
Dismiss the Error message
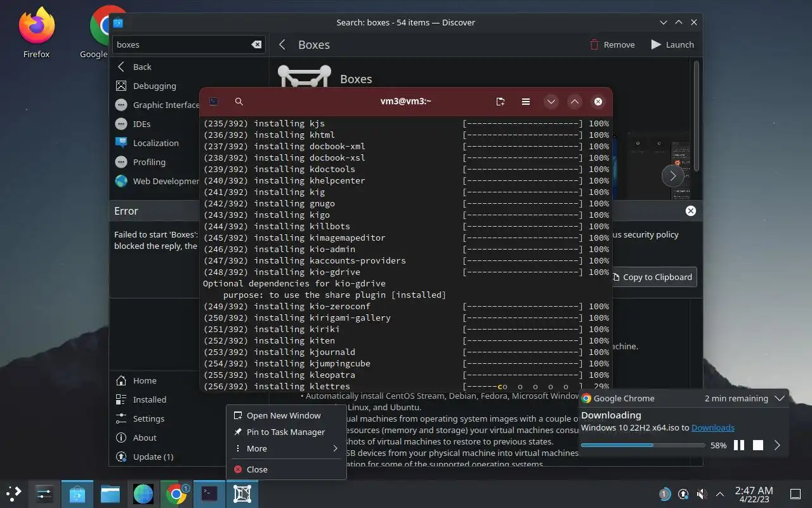point(691,211)
